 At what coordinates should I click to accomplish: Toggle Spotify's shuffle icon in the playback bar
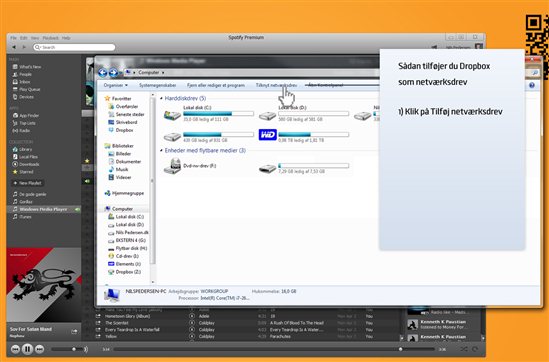tap(464, 349)
